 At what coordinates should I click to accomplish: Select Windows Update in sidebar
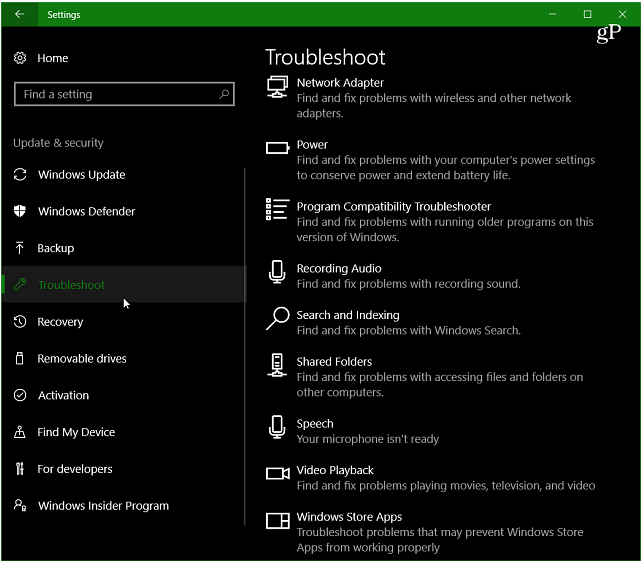tap(123, 174)
